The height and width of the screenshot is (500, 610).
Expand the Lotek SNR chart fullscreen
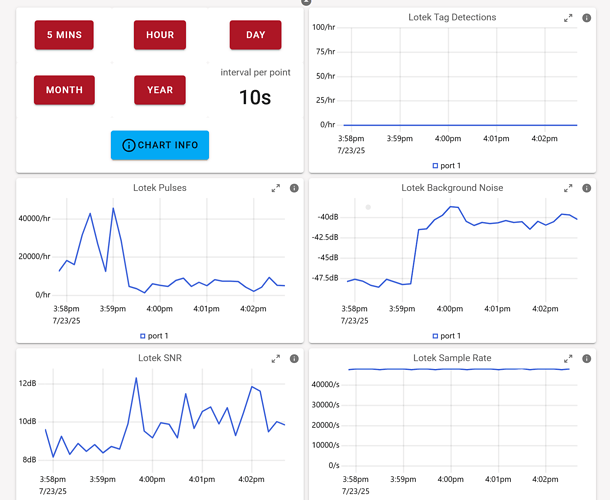point(276,358)
